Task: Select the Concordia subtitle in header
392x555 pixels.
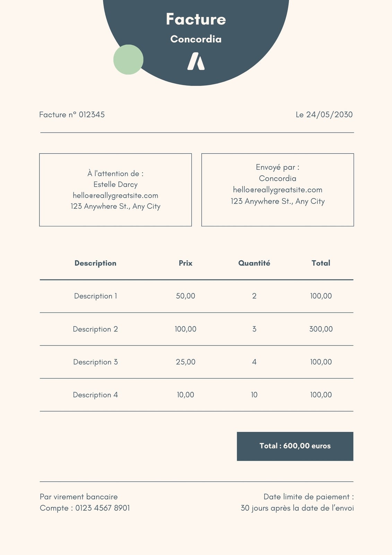Action: tap(196, 39)
